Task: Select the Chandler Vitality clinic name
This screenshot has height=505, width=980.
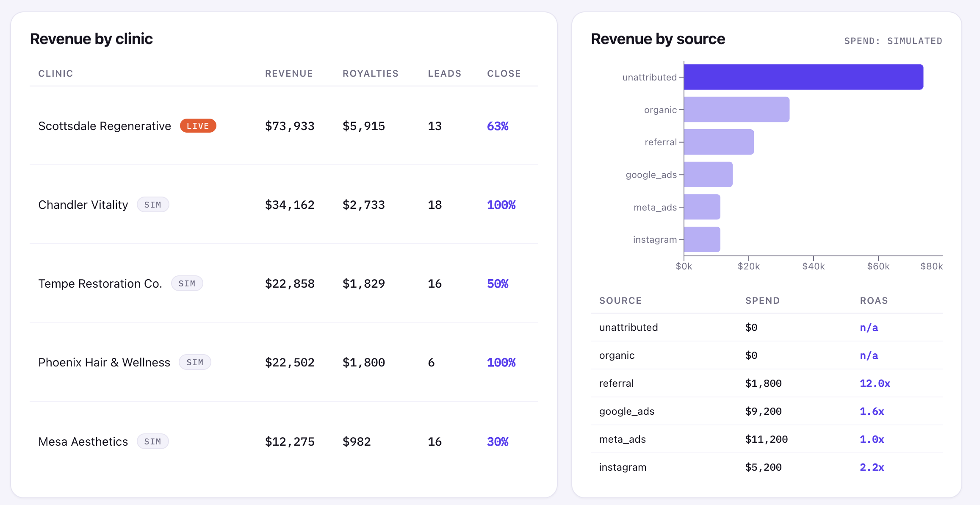Action: (83, 205)
